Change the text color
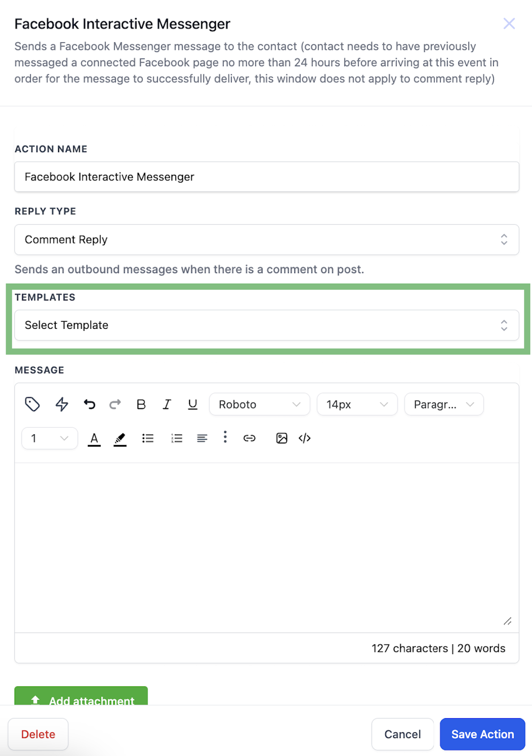Screen dimensions: 532x756 pyautogui.click(x=94, y=439)
